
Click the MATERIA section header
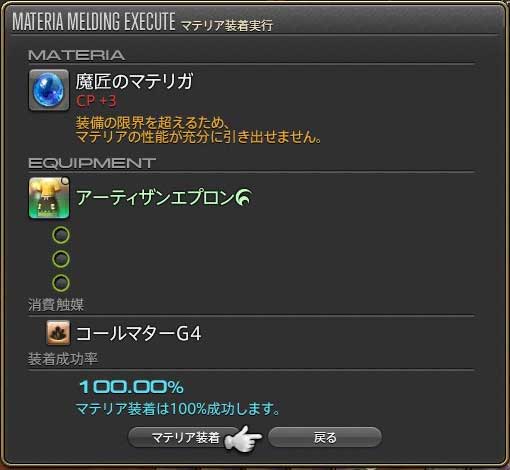76,55
